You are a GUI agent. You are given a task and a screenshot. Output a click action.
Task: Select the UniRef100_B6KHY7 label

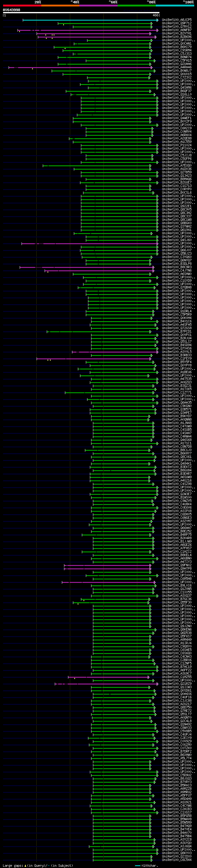click(x=177, y=454)
